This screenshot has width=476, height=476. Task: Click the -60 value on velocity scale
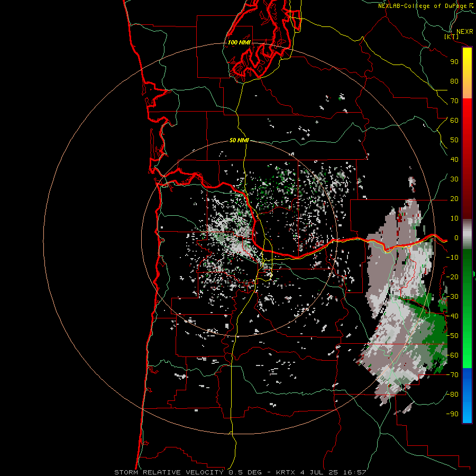click(452, 355)
